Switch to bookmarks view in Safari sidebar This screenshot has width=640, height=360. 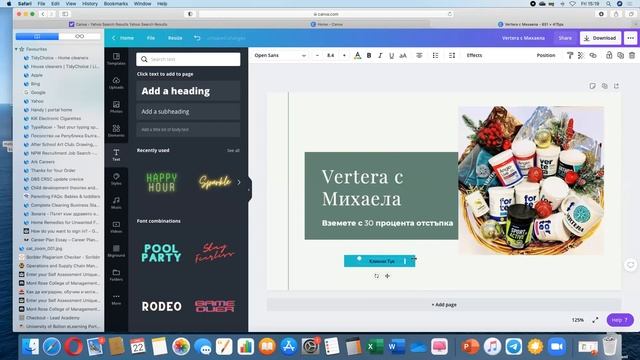click(x=37, y=36)
